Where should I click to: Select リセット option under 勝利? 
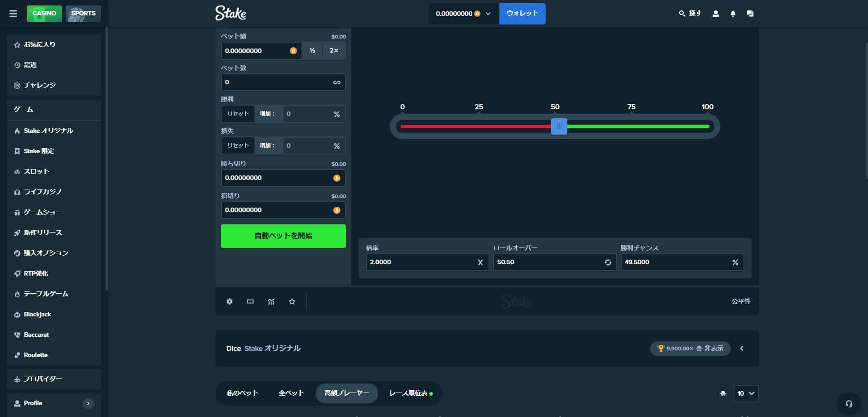pos(238,114)
